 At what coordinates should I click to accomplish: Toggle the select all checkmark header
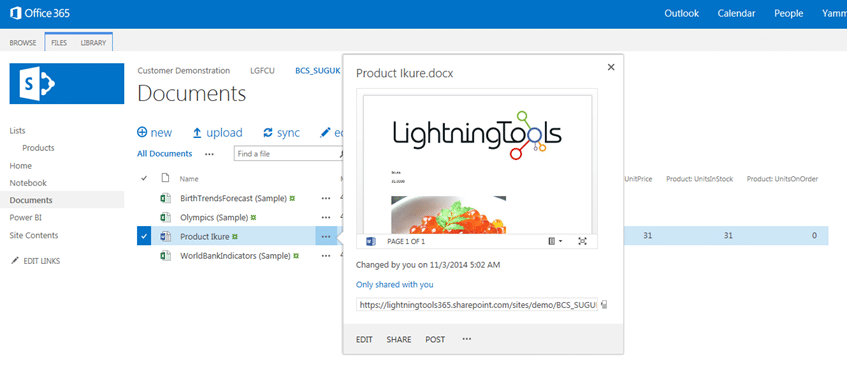pyautogui.click(x=144, y=178)
